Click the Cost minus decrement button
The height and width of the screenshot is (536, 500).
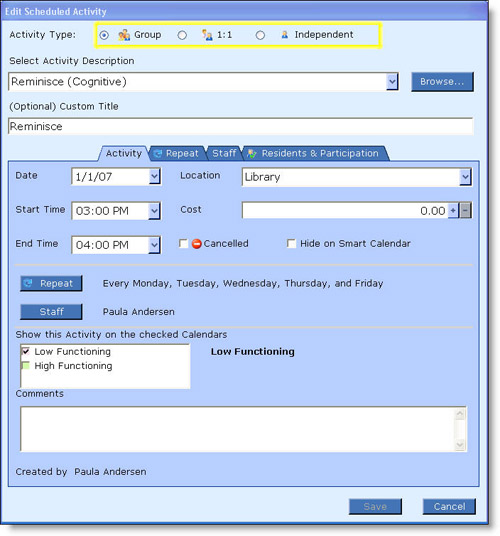[x=465, y=210]
